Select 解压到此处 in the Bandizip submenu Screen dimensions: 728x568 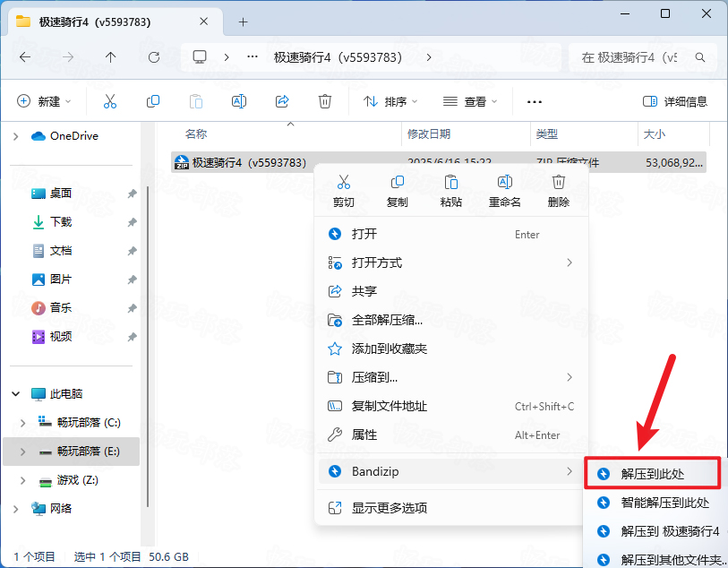tap(652, 474)
